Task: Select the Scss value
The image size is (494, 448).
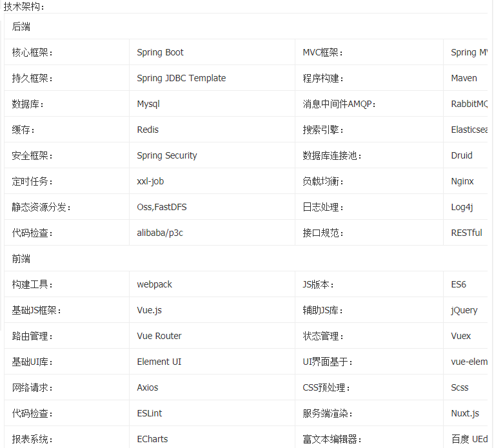Action: tap(460, 388)
